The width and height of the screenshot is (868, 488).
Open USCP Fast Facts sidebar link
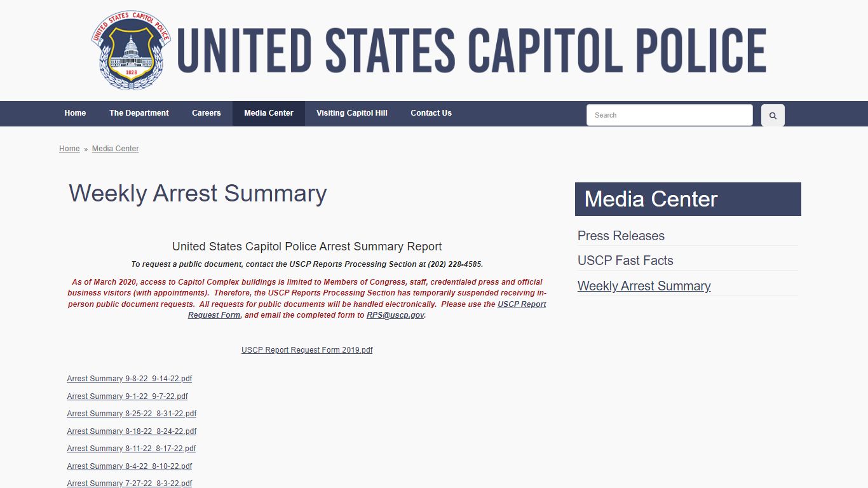625,261
